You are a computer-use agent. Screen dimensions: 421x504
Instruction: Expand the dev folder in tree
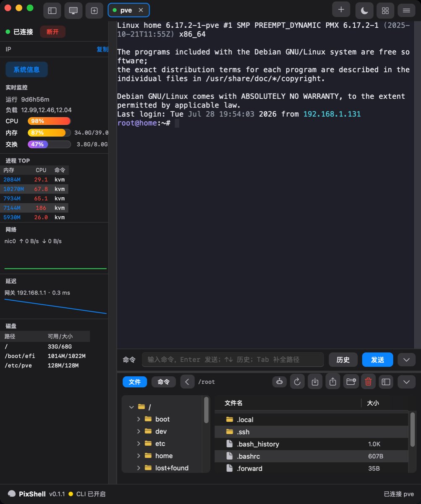[139, 431]
